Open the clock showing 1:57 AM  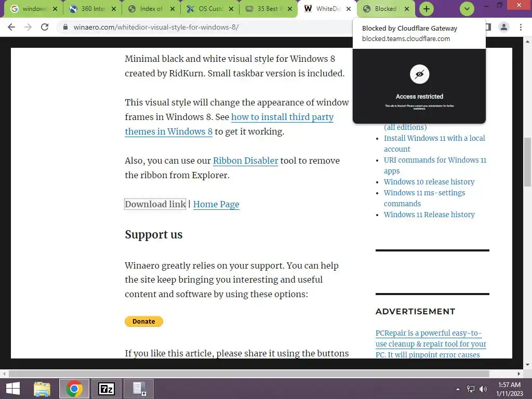509,389
